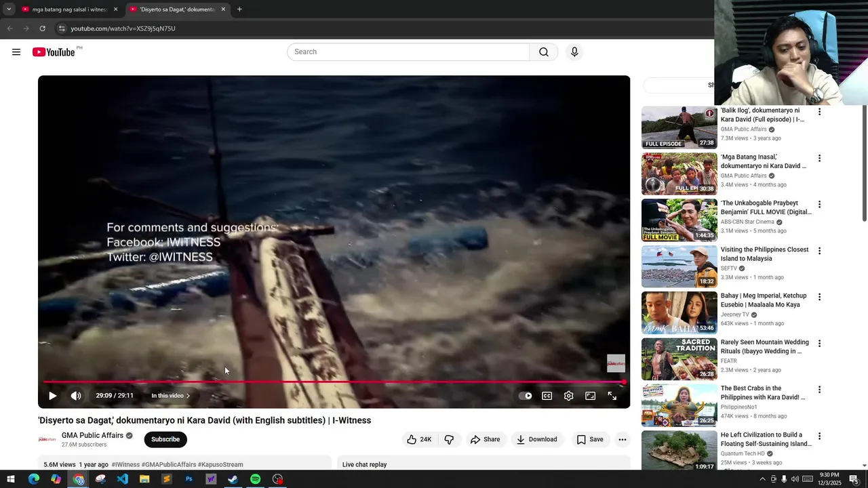The image size is (868, 488).
Task: Open Sublime Text from the taskbar
Action: [x=167, y=479]
